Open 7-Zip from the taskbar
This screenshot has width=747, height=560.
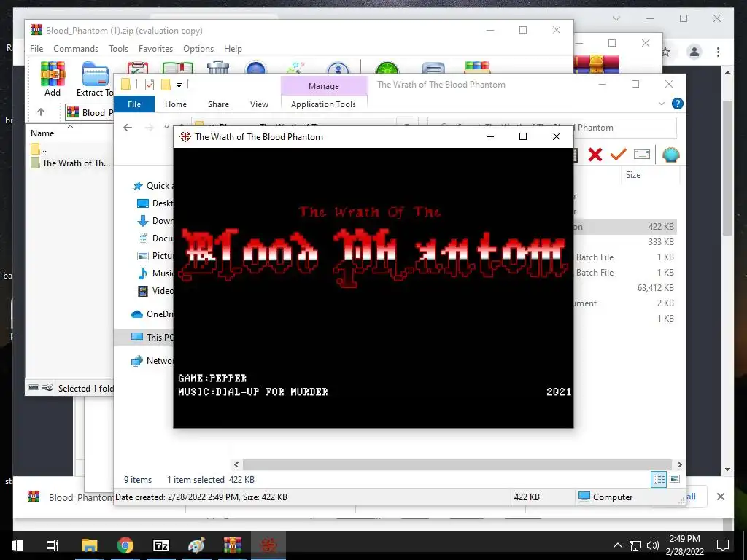(161, 545)
